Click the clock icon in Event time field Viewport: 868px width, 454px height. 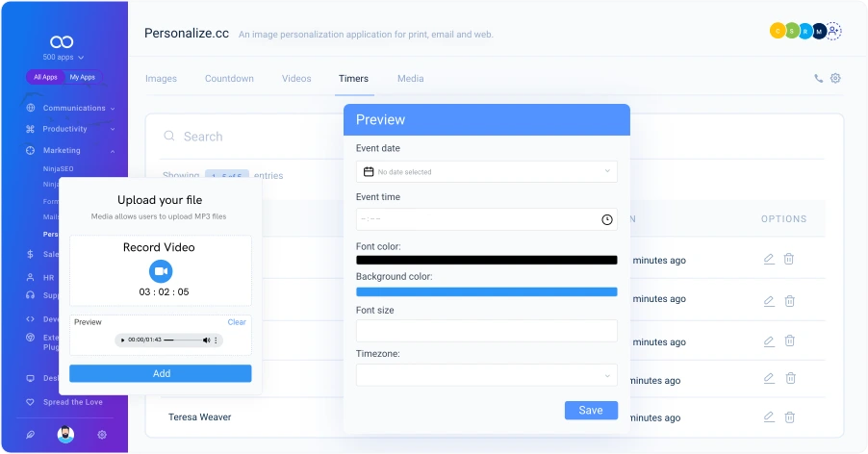pos(607,219)
